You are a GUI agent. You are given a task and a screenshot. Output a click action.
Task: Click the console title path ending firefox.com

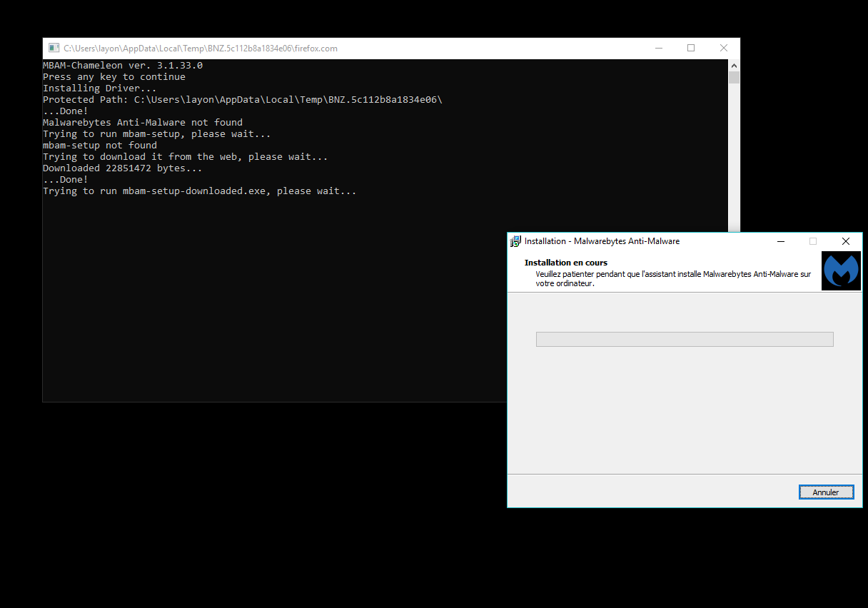(x=201, y=49)
